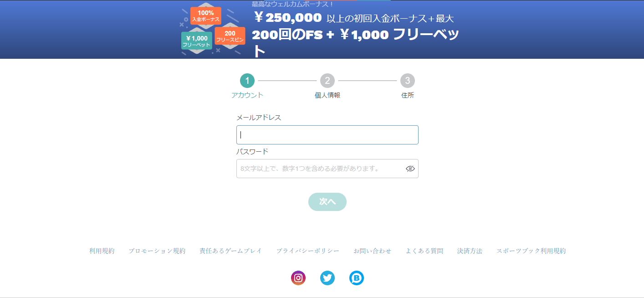
Task: Open the blue B social icon
Action: 357,278
